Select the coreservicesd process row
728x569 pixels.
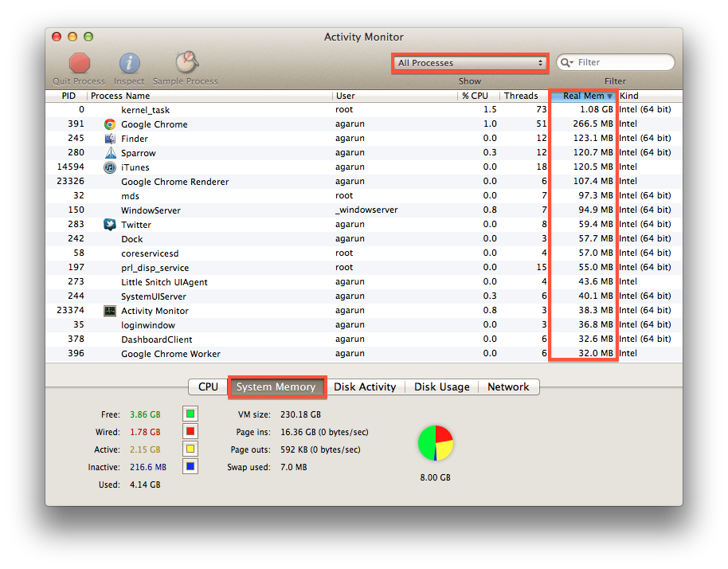[364, 253]
